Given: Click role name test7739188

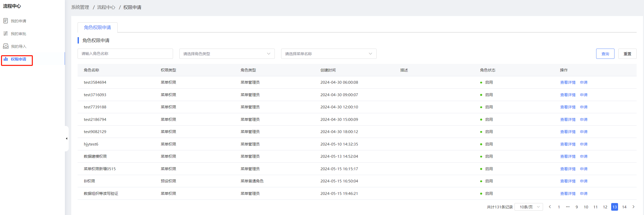Looking at the screenshot, I should (95, 107).
